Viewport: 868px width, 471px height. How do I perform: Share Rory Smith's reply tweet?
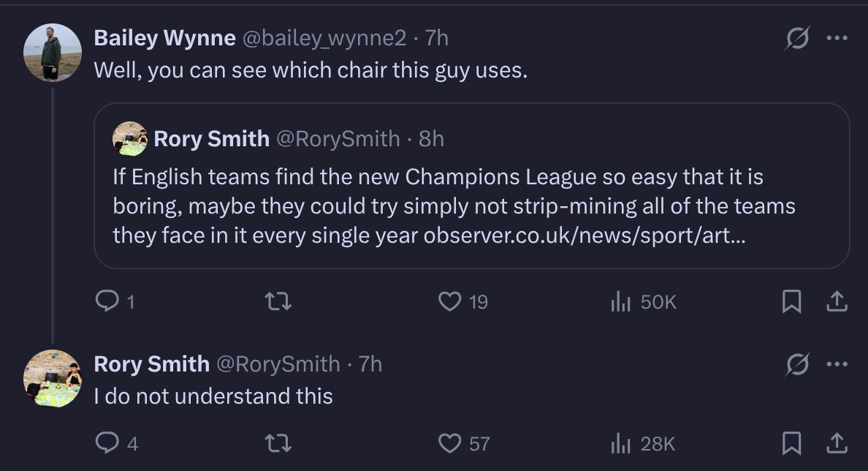tap(837, 443)
